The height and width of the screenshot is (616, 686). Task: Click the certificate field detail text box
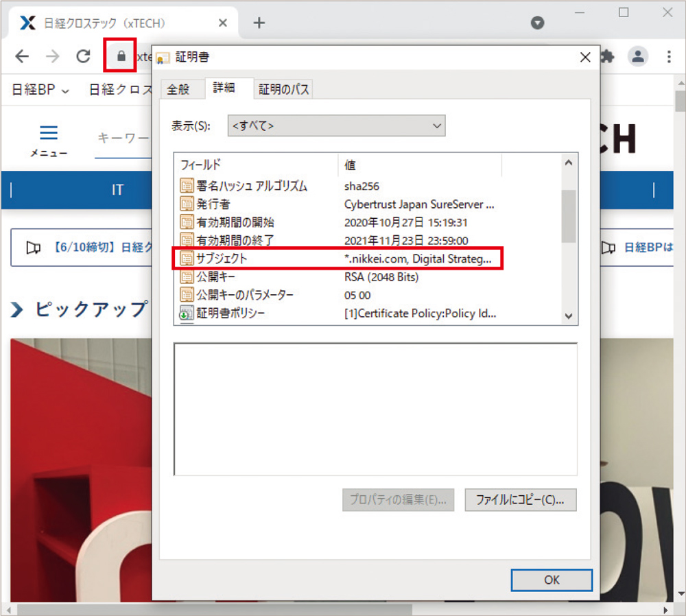point(375,410)
